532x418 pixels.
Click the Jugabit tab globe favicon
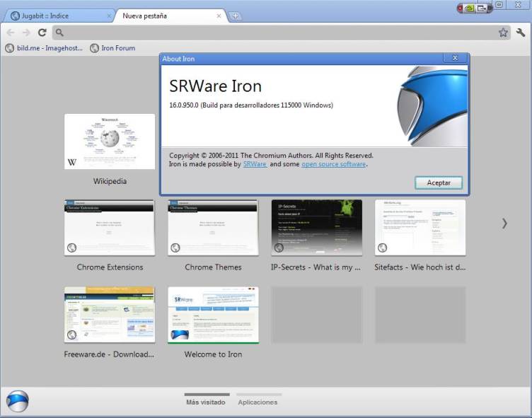point(15,16)
